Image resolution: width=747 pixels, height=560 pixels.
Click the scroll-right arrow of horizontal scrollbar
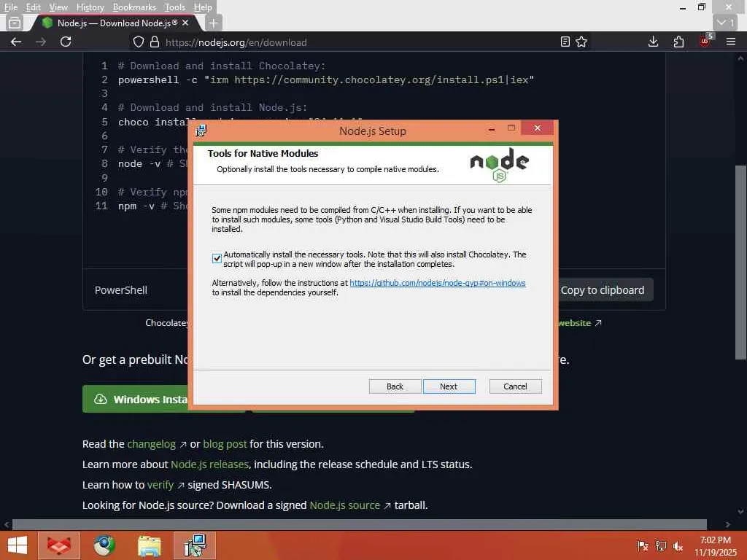pos(727,524)
